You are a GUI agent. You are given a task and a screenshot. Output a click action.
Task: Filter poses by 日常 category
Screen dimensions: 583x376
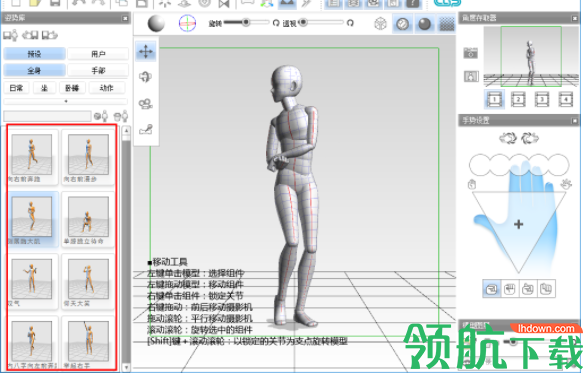coord(16,88)
